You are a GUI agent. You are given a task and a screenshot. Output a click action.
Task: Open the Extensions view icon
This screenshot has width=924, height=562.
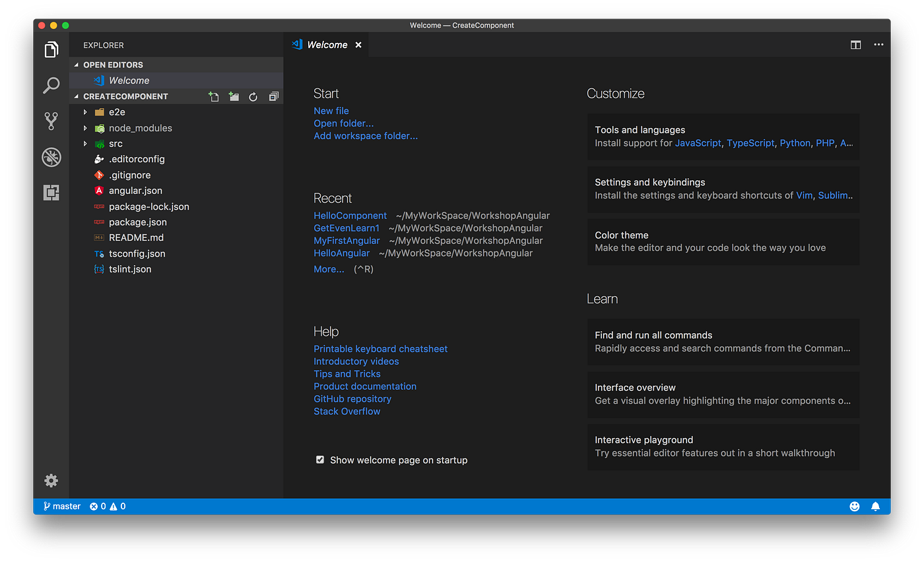(x=51, y=192)
